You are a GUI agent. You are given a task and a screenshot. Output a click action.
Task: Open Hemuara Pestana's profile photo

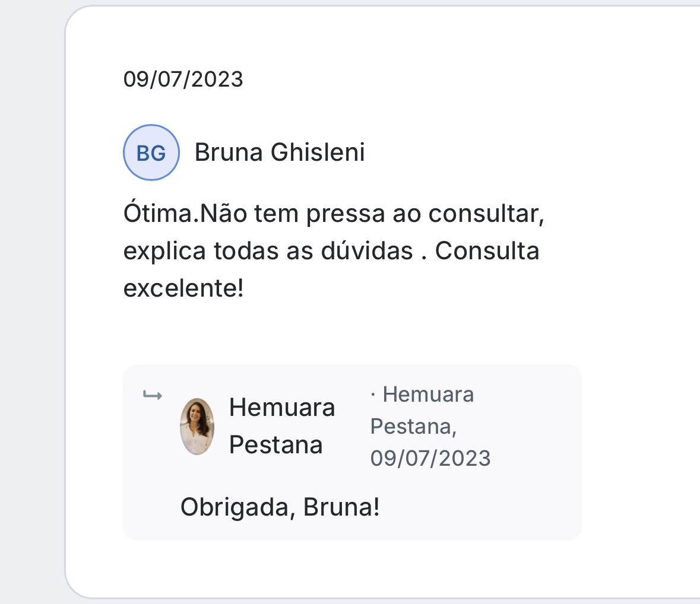(197, 427)
